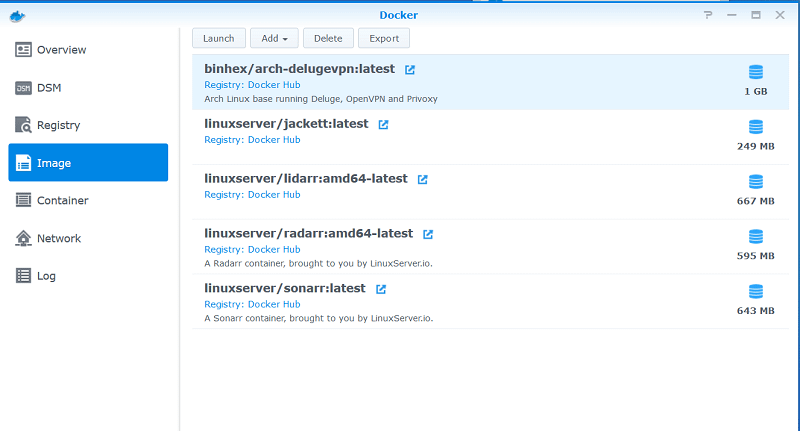Click the DSM sidebar icon

click(23, 88)
